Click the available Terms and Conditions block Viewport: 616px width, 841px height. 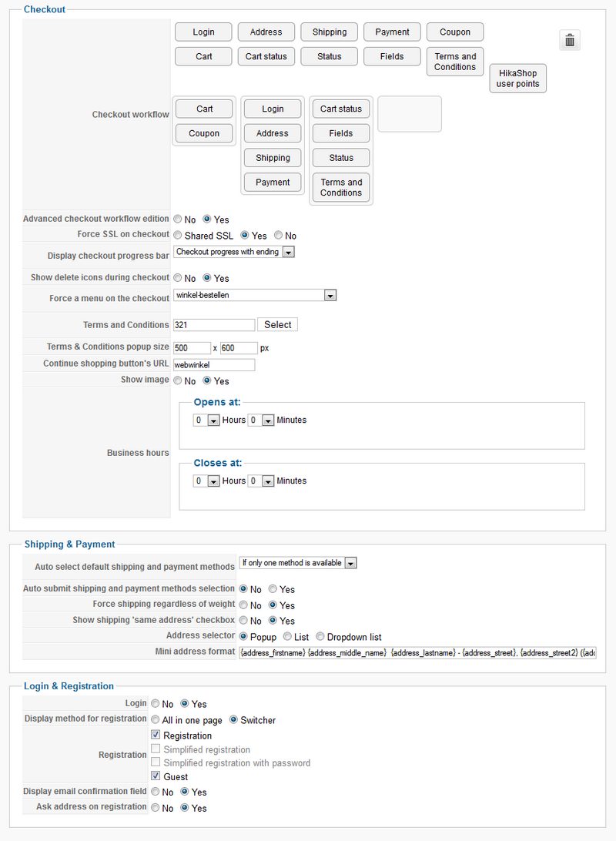coord(455,62)
